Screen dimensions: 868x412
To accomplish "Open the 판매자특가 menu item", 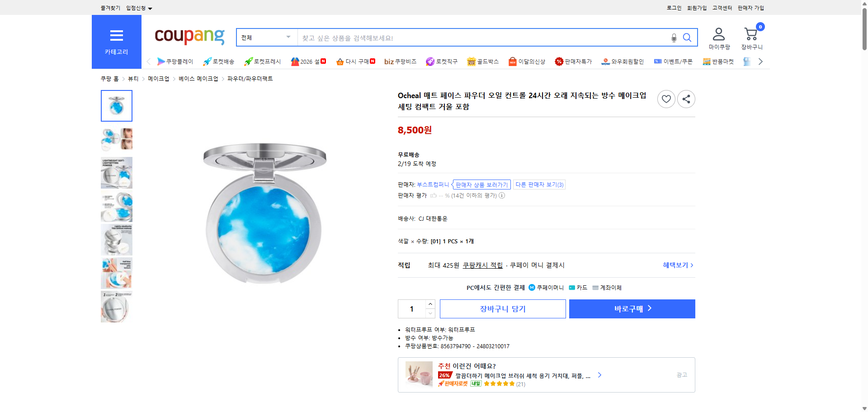I will [x=574, y=62].
